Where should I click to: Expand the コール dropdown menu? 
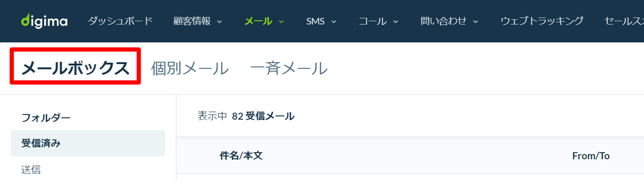coord(379,21)
